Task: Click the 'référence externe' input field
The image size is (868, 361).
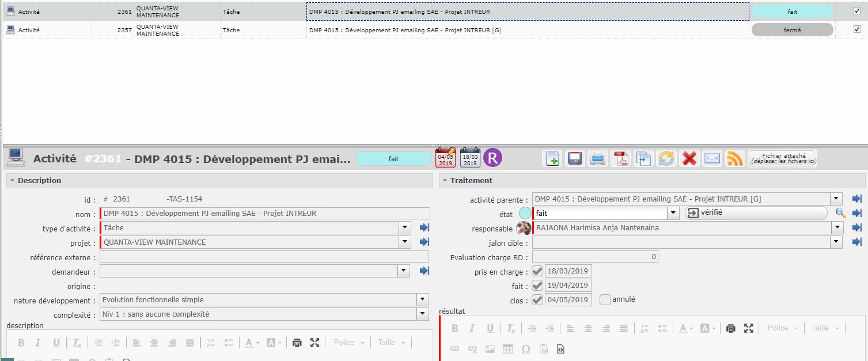Action: click(264, 257)
